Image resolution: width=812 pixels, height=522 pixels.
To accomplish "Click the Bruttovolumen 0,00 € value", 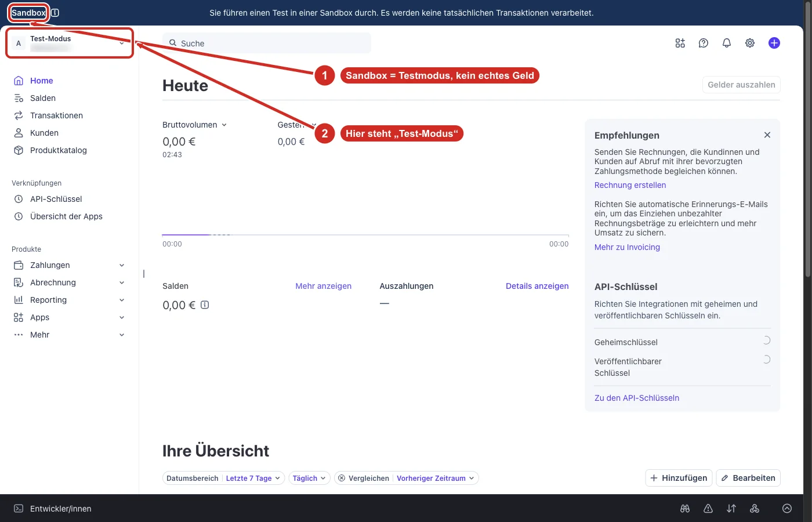I will 179,142.
